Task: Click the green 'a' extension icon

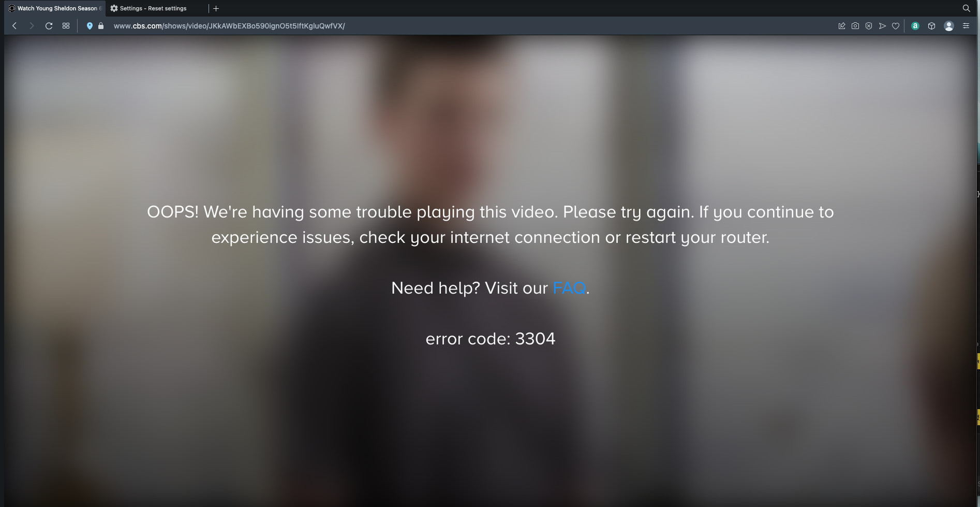Action: click(x=915, y=26)
